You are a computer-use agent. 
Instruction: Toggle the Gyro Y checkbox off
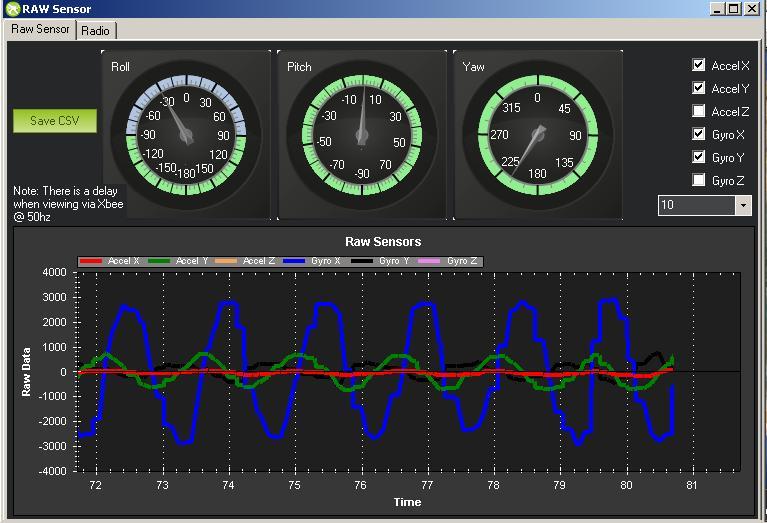pyautogui.click(x=699, y=157)
